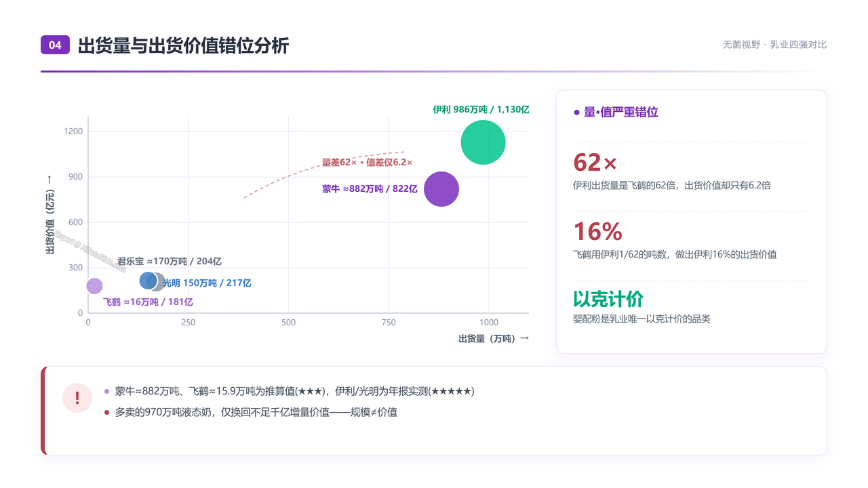This screenshot has height=488, width=868.
Task: Click the red bullet before 多卖的970万吨 note
Action: click(106, 412)
